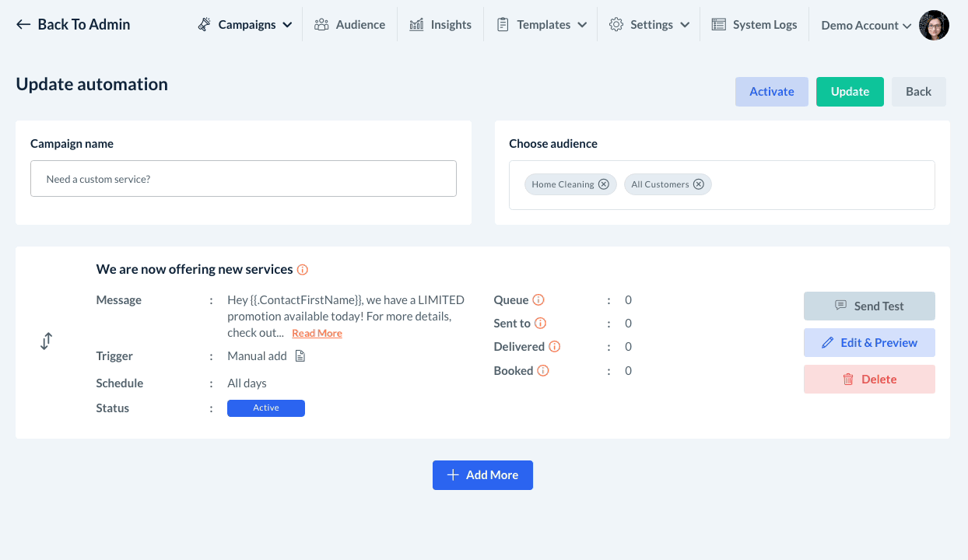Click document icon beside Manual add trigger
The width and height of the screenshot is (968, 560).
[x=300, y=356]
